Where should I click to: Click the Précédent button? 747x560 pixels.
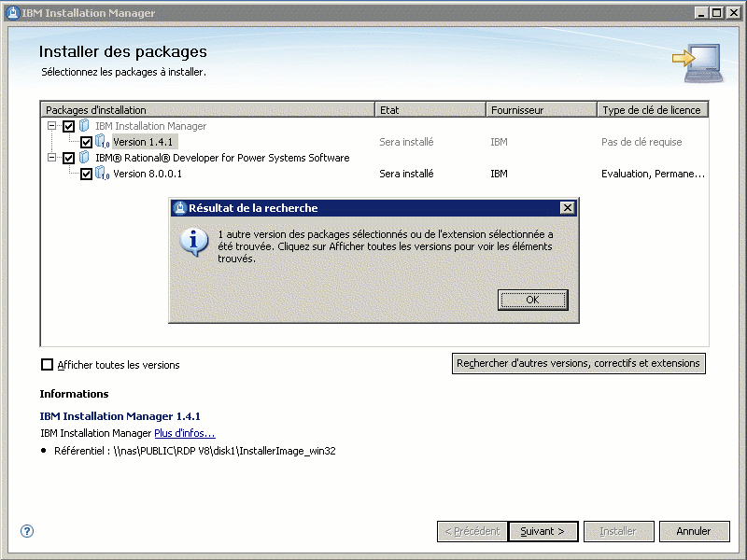pyautogui.click(x=472, y=531)
